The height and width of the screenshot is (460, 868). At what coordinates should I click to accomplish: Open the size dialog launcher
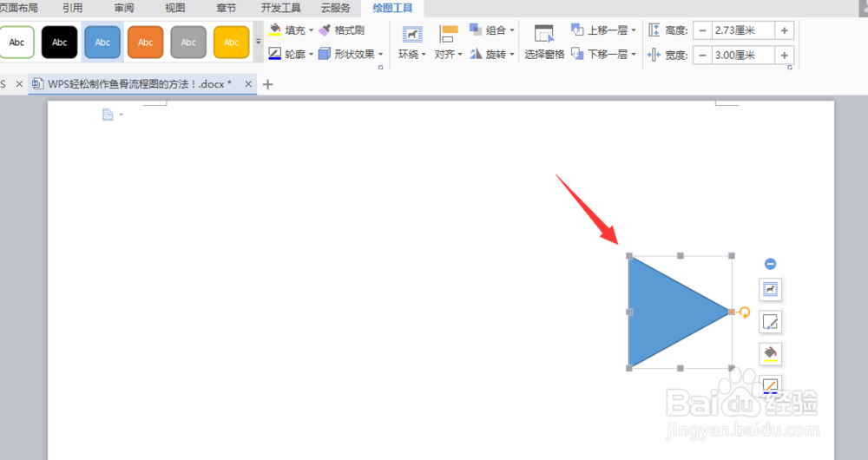coord(790,68)
